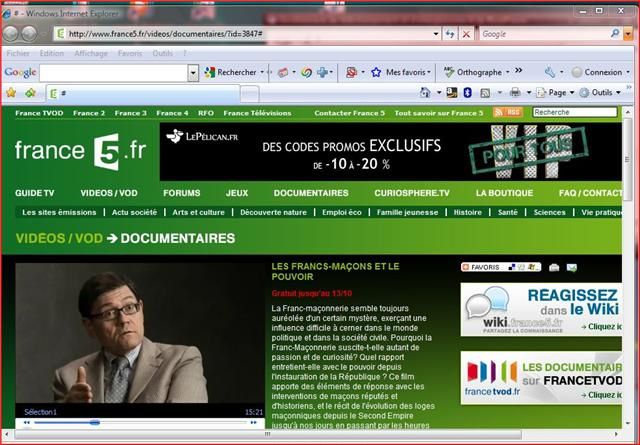
Task: Open the Edition menu
Action: [51, 53]
